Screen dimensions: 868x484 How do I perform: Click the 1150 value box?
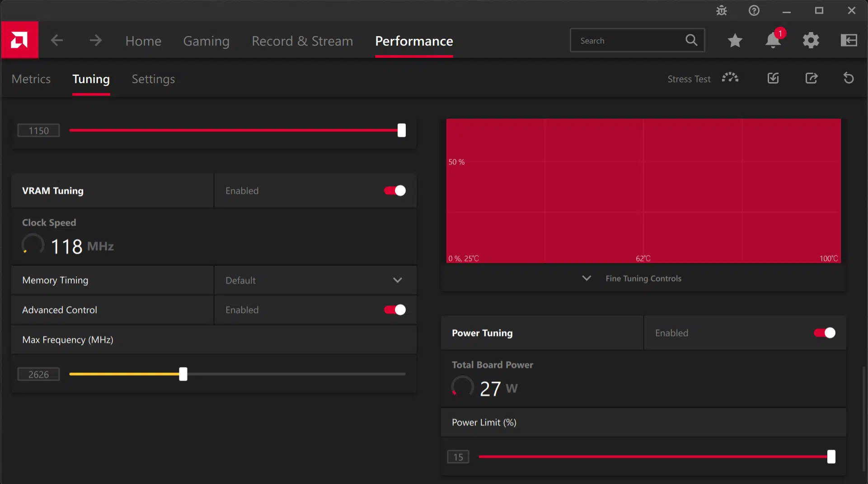pyautogui.click(x=38, y=130)
